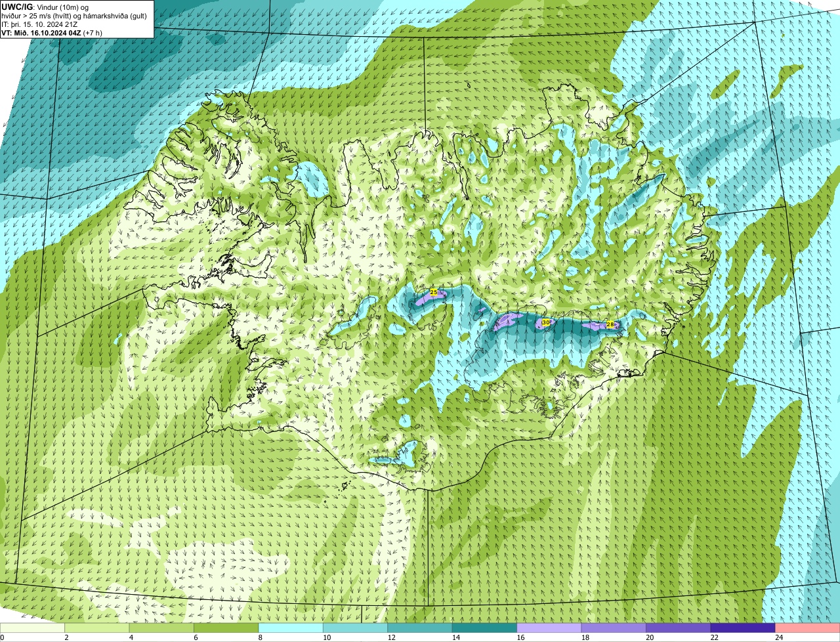Click the legend tick label 16
The width and height of the screenshot is (840, 642).
pyautogui.click(x=520, y=637)
